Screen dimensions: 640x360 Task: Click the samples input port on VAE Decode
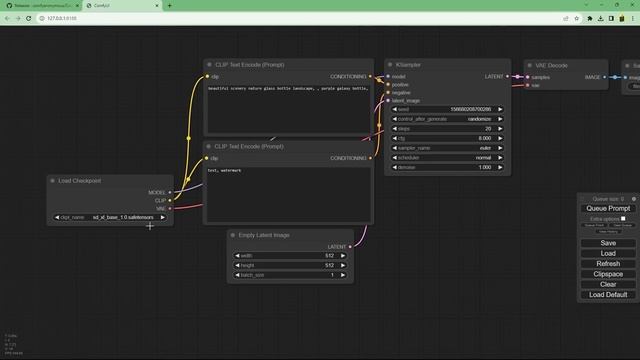(x=528, y=77)
